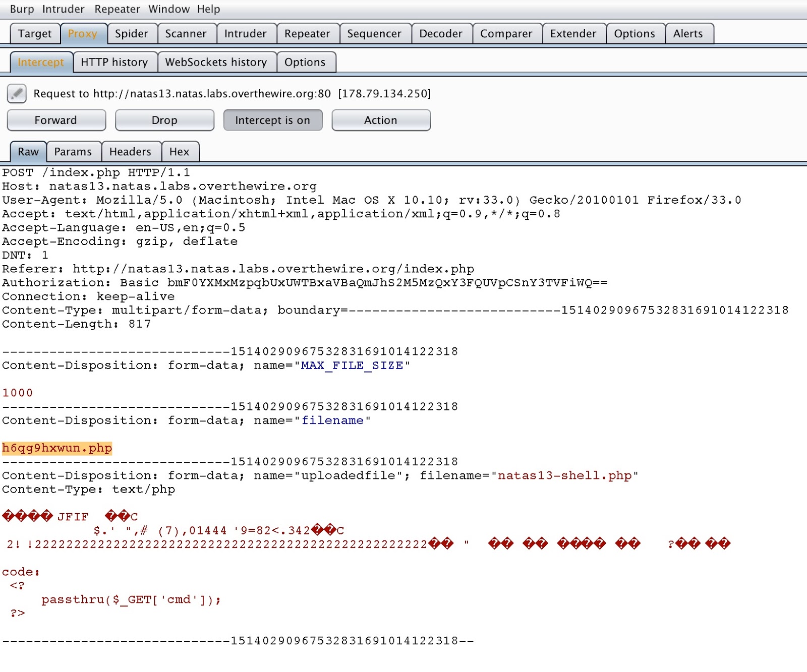Viewport: 807px width, 672px height.
Task: Open the Help menu
Action: point(208,9)
